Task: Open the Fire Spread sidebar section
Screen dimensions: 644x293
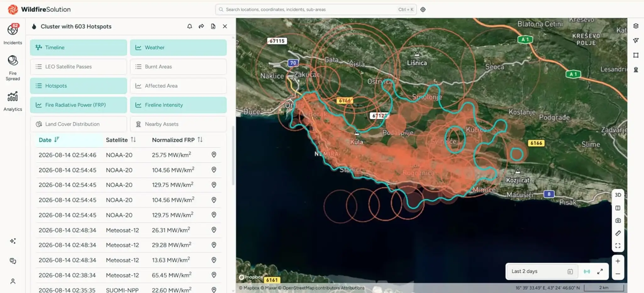Action: coord(13,68)
